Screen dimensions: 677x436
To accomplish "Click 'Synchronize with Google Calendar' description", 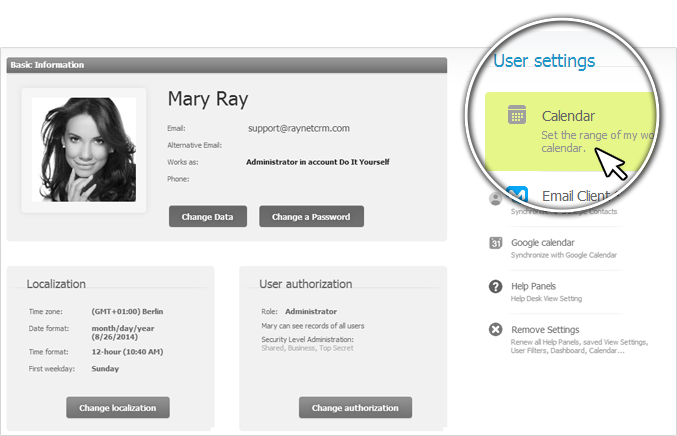I will pos(563,255).
